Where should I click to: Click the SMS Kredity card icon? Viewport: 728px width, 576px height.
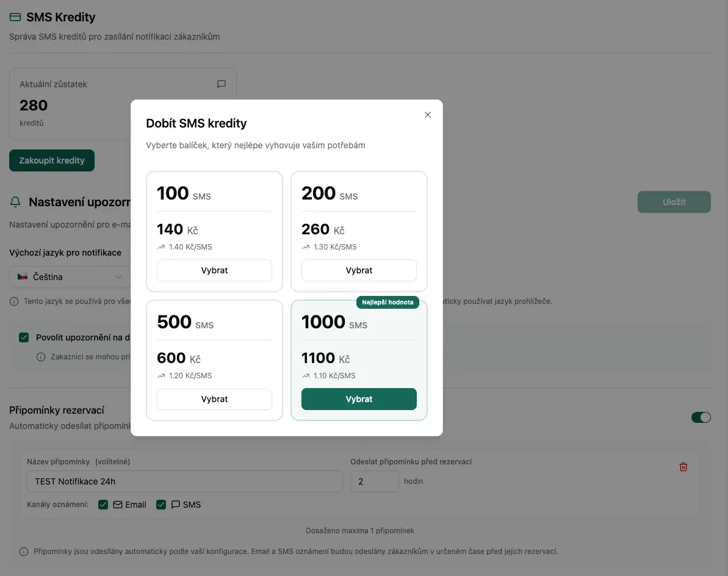[x=15, y=18]
